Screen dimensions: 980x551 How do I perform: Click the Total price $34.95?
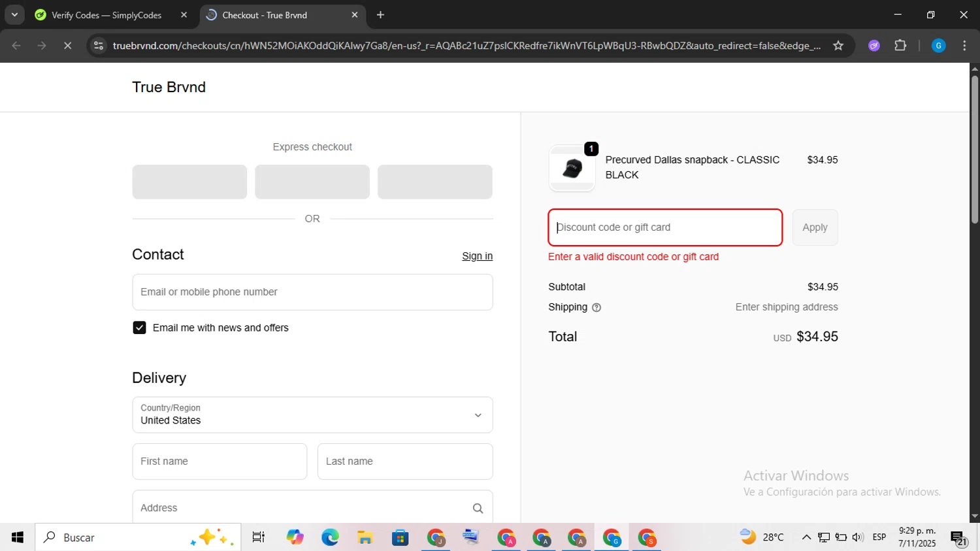pyautogui.click(x=817, y=337)
